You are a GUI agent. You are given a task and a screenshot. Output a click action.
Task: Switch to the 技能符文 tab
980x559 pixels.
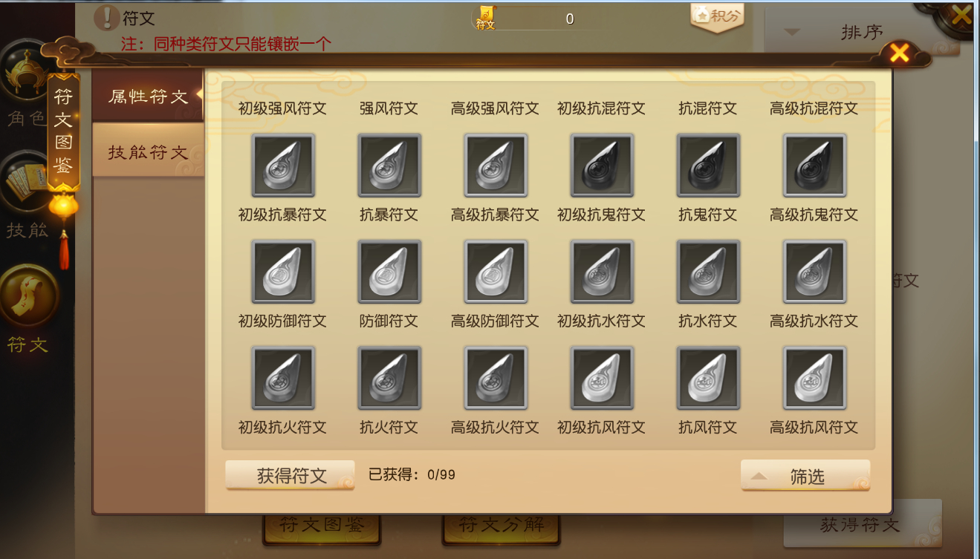point(148,151)
